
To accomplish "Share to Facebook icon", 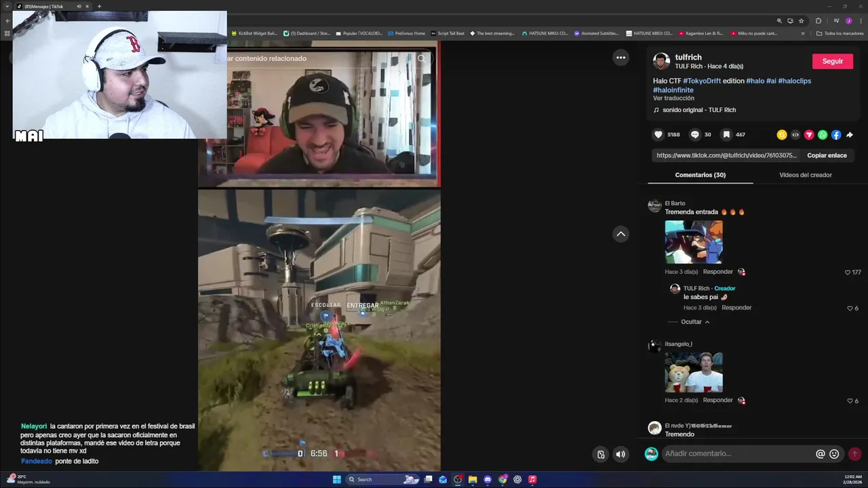I will [x=836, y=135].
